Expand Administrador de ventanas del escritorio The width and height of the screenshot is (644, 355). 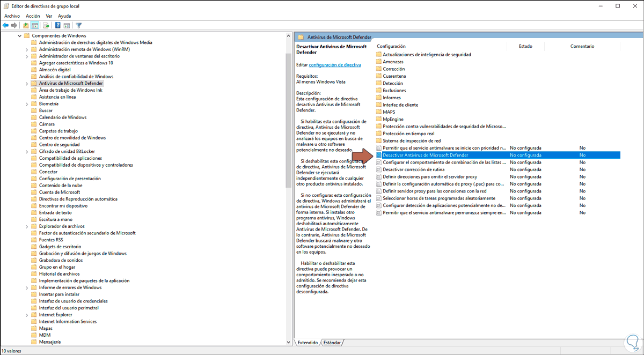pyautogui.click(x=27, y=56)
